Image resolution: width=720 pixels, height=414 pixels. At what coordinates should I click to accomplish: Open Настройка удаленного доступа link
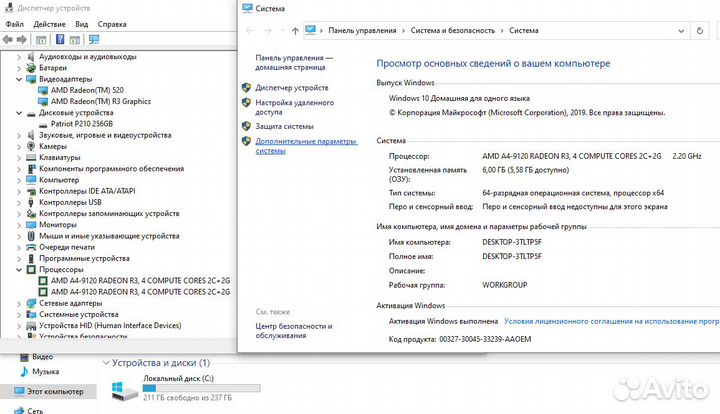point(295,107)
